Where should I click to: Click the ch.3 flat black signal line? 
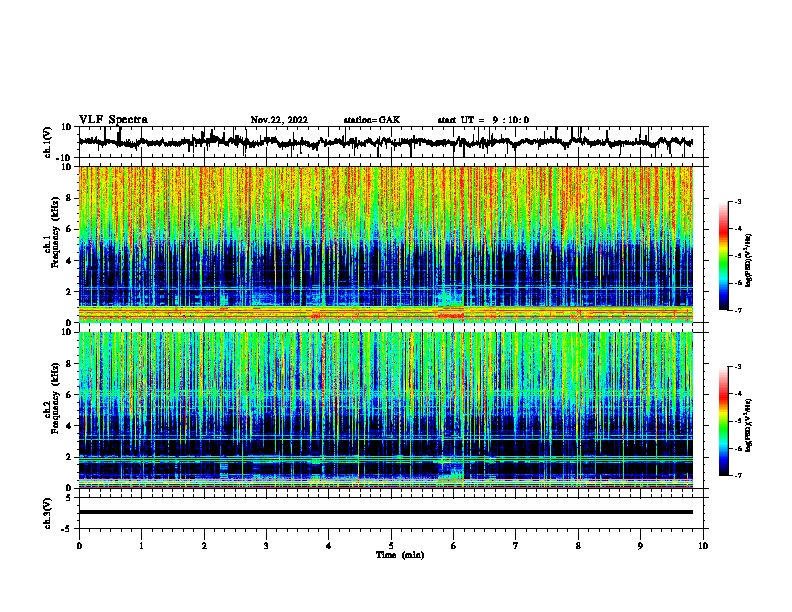point(386,512)
